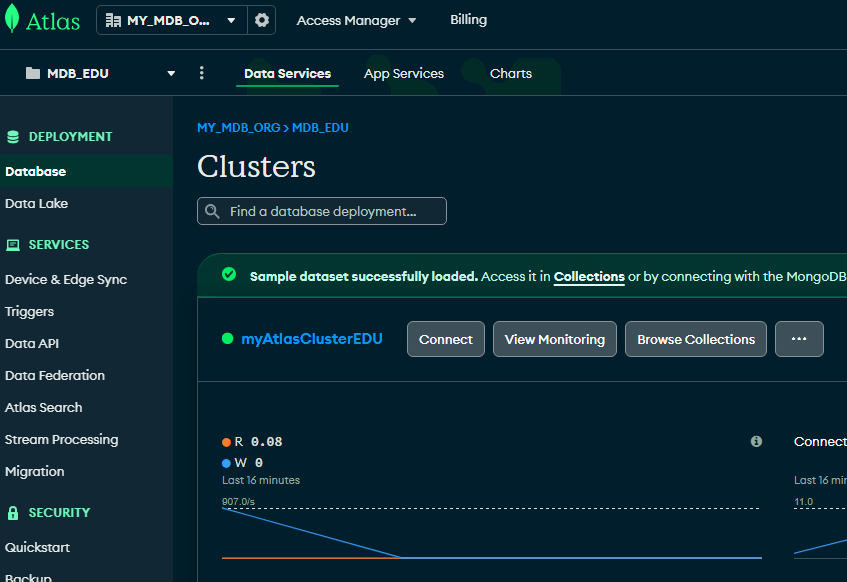This screenshot has width=847, height=582.
Task: Open the myAtlasClusterEDU cluster link
Action: click(311, 339)
